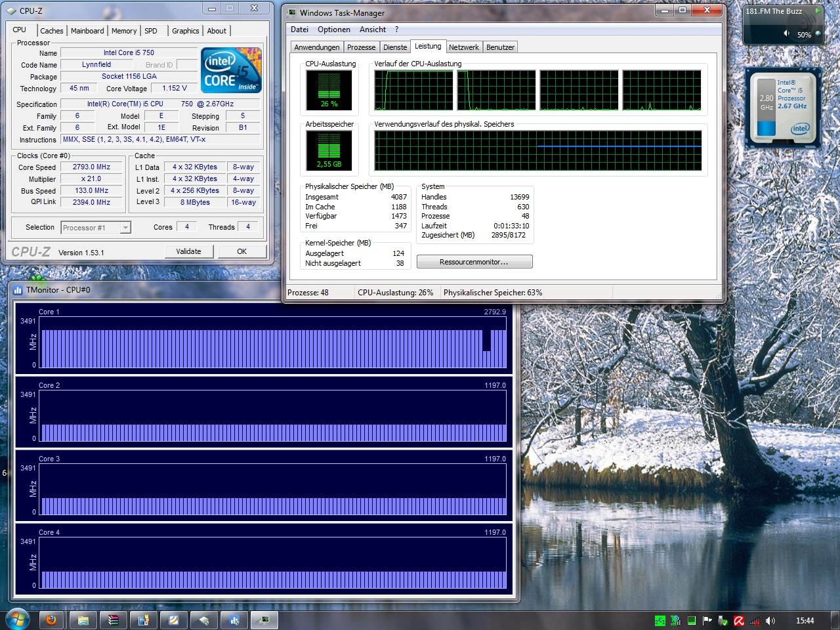
Task: Click the network signal bars tray icon
Action: 755,620
